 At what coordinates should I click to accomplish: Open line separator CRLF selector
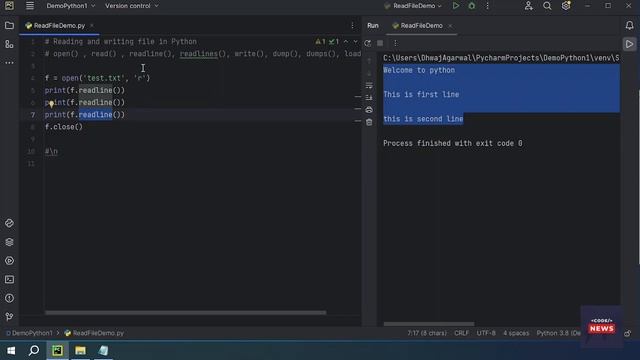pyautogui.click(x=462, y=333)
